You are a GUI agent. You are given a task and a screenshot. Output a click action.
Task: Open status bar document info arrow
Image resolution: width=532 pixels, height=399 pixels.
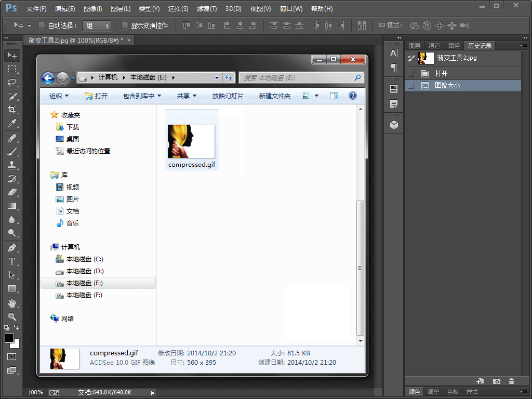pyautogui.click(x=152, y=393)
